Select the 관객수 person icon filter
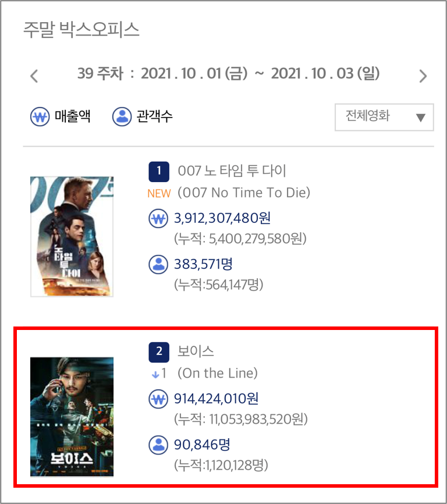Screen dimensions: 447x504 pyautogui.click(x=122, y=116)
